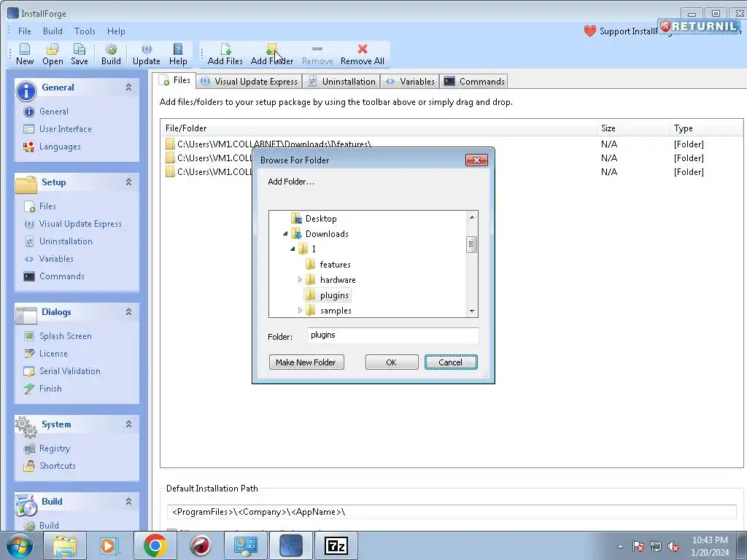Open the Build menu
This screenshot has height=560, width=747.
click(x=53, y=31)
